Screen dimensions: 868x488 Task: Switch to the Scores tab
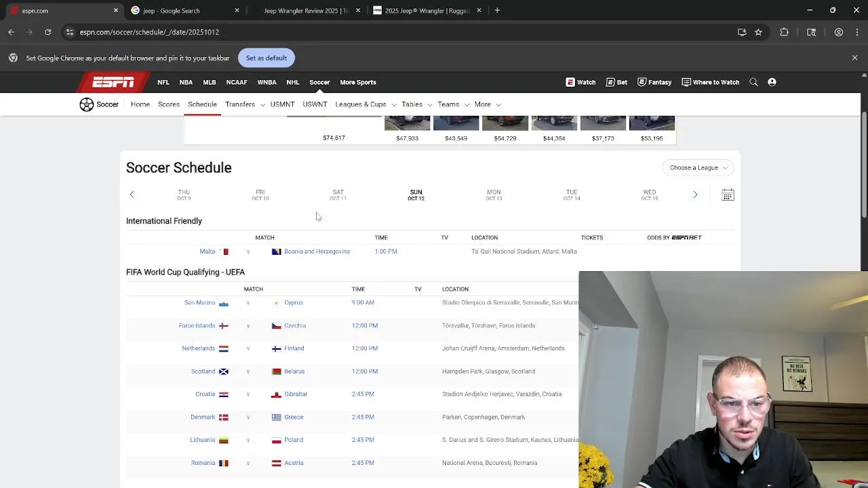[169, 104]
